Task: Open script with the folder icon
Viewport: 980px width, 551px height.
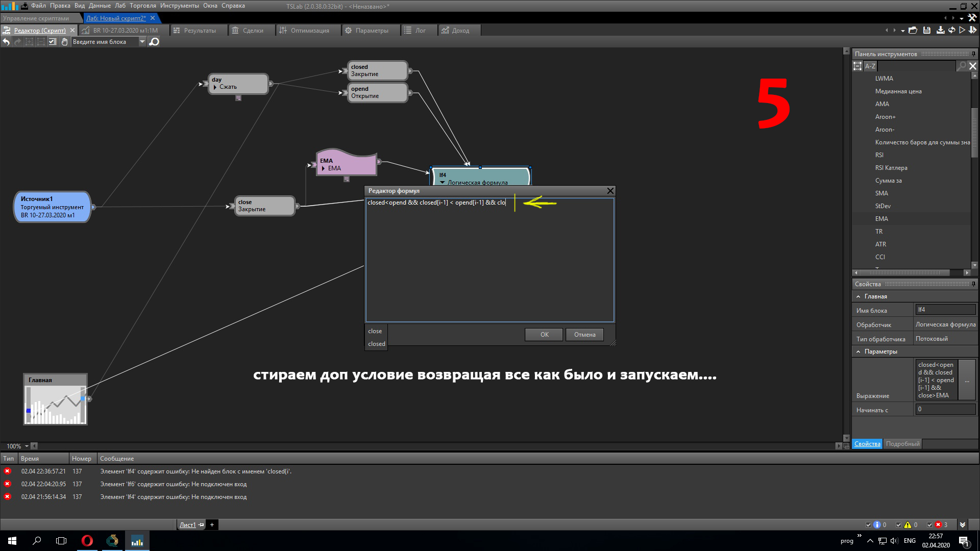Action: tap(913, 31)
